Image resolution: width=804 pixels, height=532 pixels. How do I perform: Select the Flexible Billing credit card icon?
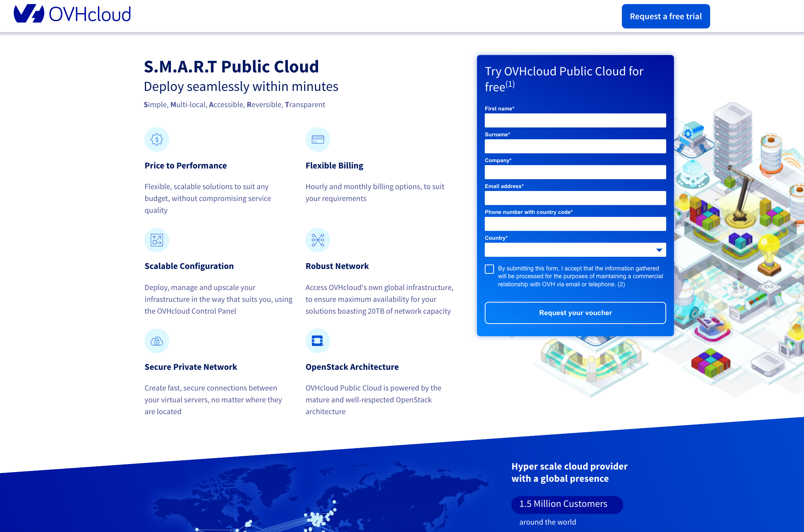coord(318,139)
